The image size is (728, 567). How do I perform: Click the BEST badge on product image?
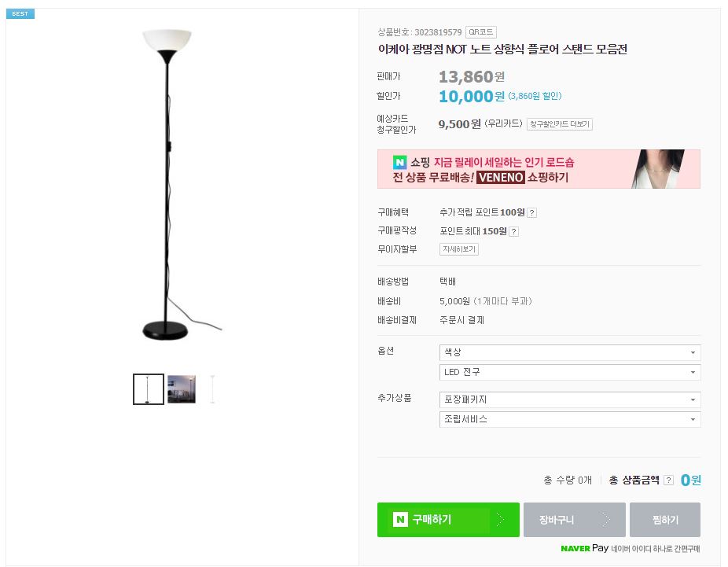click(20, 14)
